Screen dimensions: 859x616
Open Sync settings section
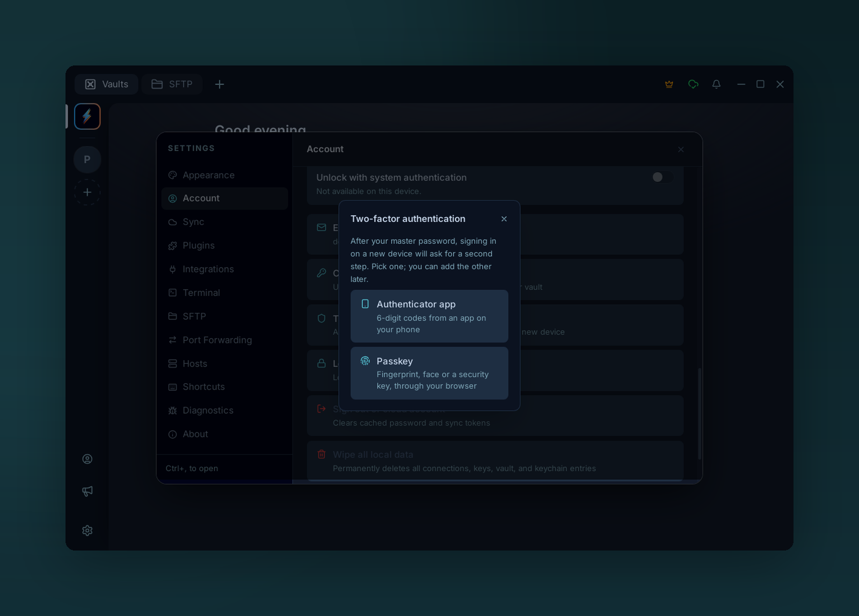click(x=224, y=222)
